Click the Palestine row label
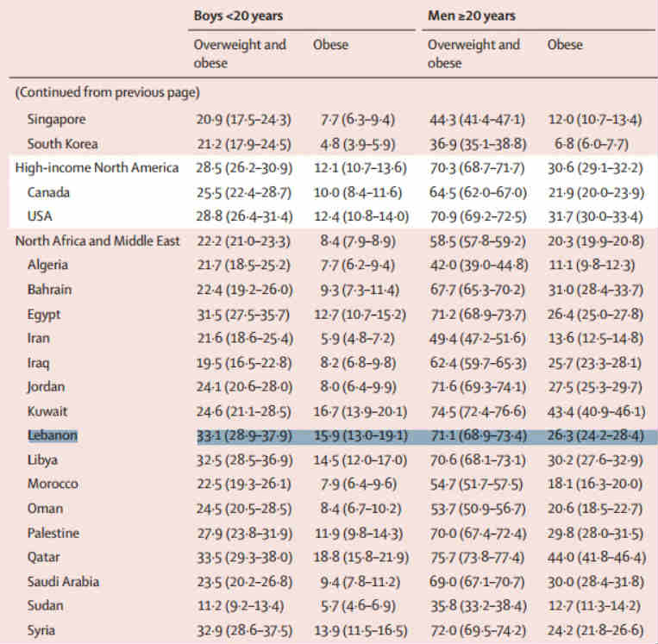The height and width of the screenshot is (644, 658). pyautogui.click(x=53, y=533)
